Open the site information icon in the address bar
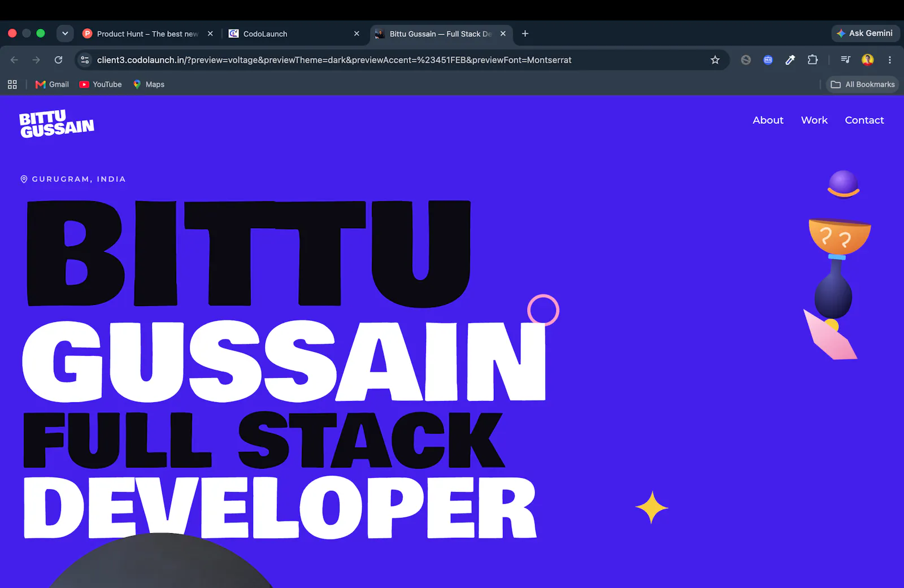Screen dimensions: 904x588 [x=85, y=60]
